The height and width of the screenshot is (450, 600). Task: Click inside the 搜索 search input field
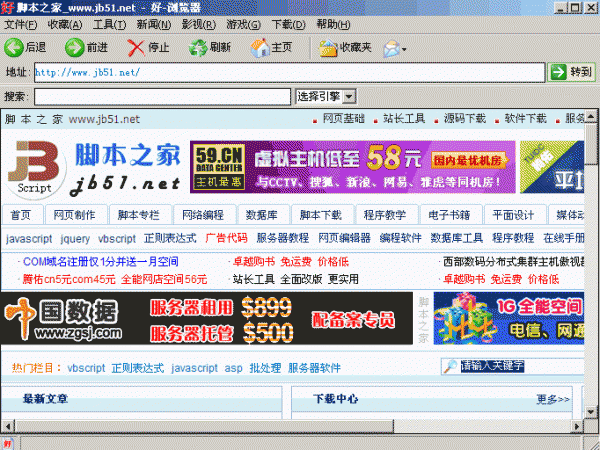[x=162, y=96]
